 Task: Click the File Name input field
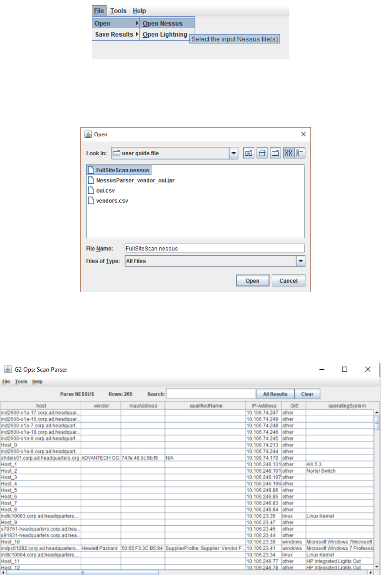pyautogui.click(x=214, y=248)
